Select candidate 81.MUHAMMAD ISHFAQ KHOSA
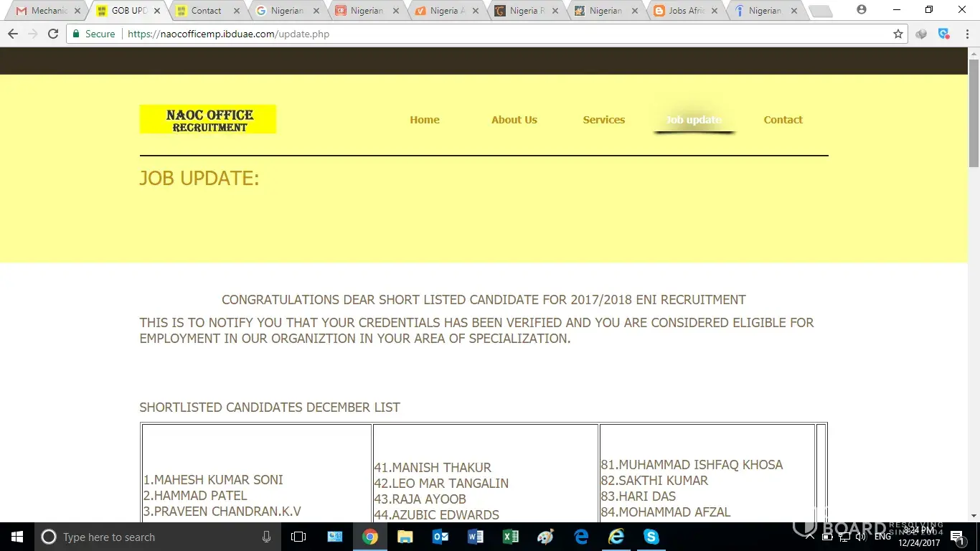Screen dimensions: 980x551 [x=692, y=465]
